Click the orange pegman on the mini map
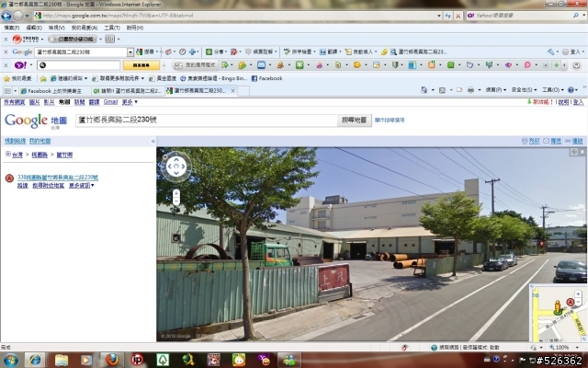588x368 pixels. coord(558,307)
